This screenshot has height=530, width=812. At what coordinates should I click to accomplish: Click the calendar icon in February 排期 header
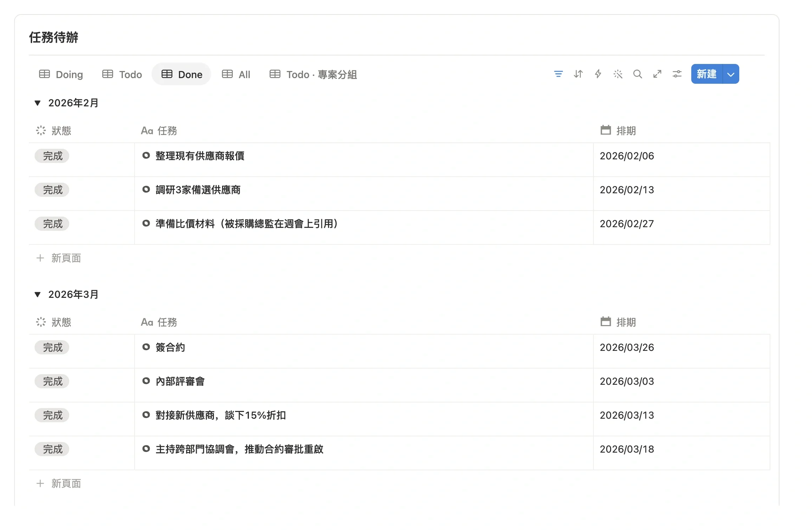point(606,130)
